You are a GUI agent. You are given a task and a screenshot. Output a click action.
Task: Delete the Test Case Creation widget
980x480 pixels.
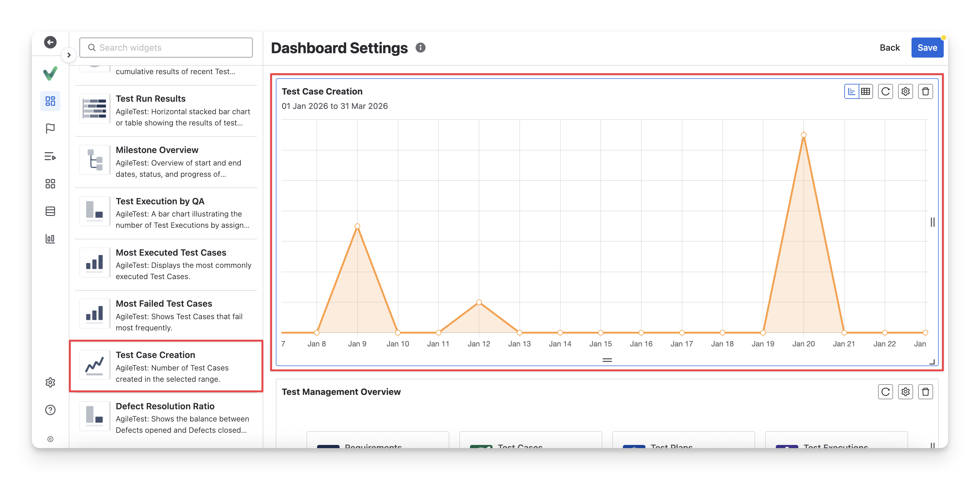tap(925, 91)
